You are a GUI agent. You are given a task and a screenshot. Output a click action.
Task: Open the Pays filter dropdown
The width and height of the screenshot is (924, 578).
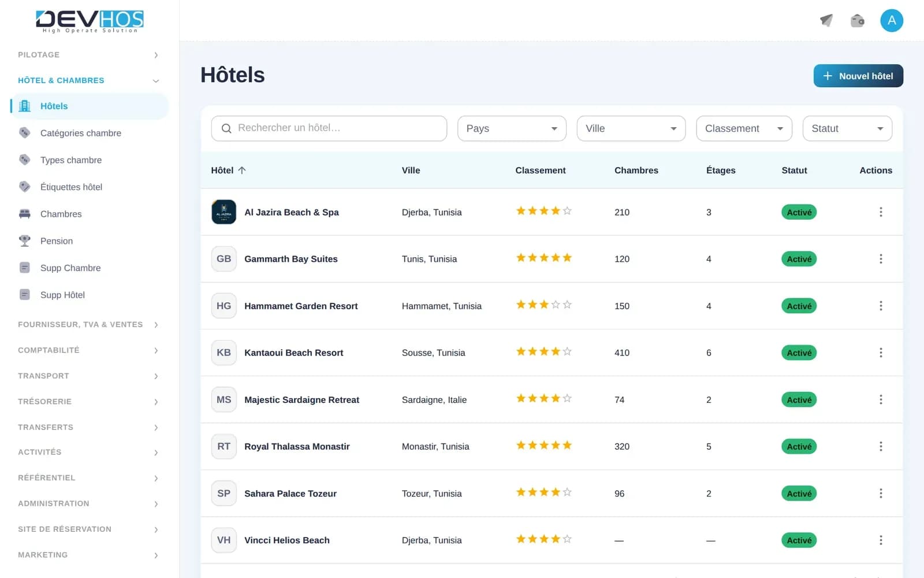pyautogui.click(x=512, y=128)
